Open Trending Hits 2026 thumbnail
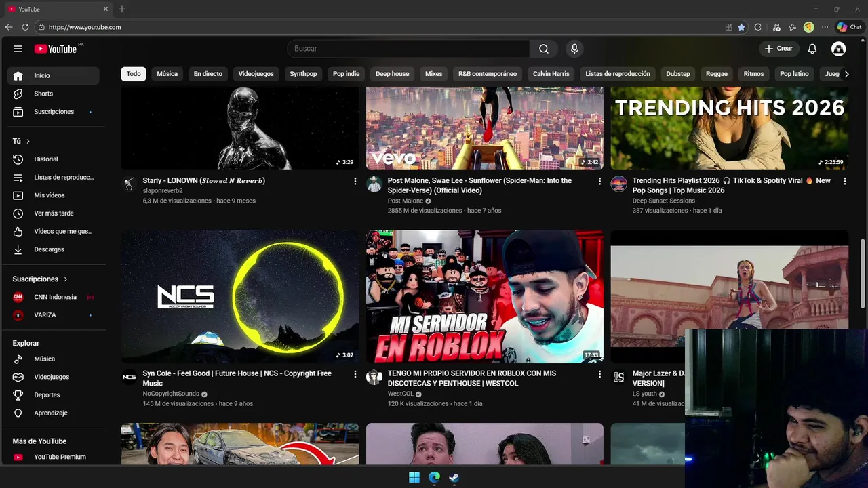This screenshot has width=868, height=488. pos(730,128)
